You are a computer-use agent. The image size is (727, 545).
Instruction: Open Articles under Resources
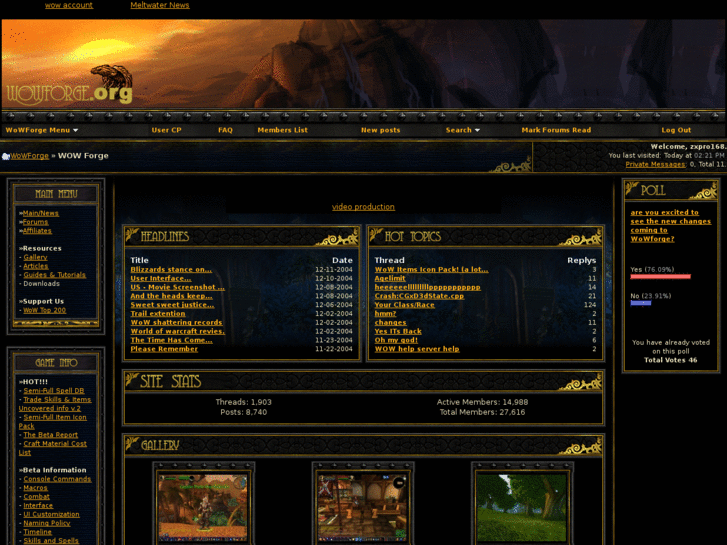point(36,266)
